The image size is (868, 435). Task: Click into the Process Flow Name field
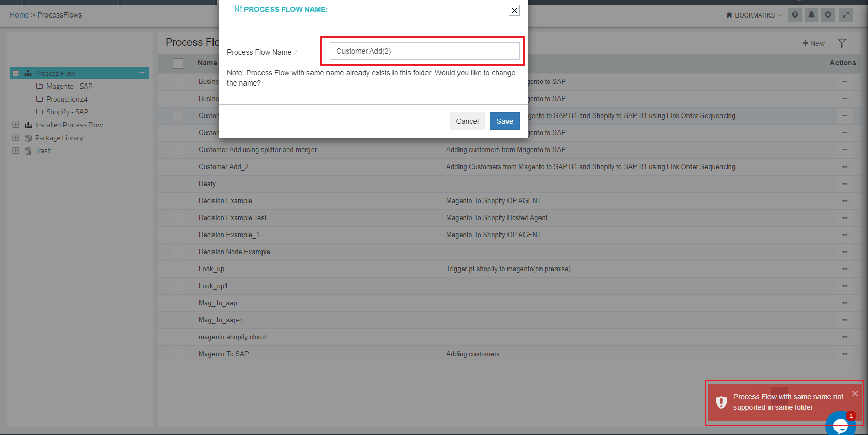pos(424,51)
